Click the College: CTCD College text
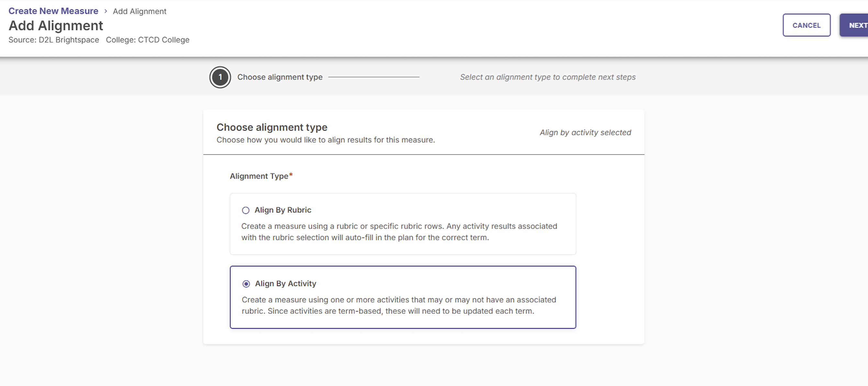Viewport: 868px width, 386px height. [x=148, y=40]
